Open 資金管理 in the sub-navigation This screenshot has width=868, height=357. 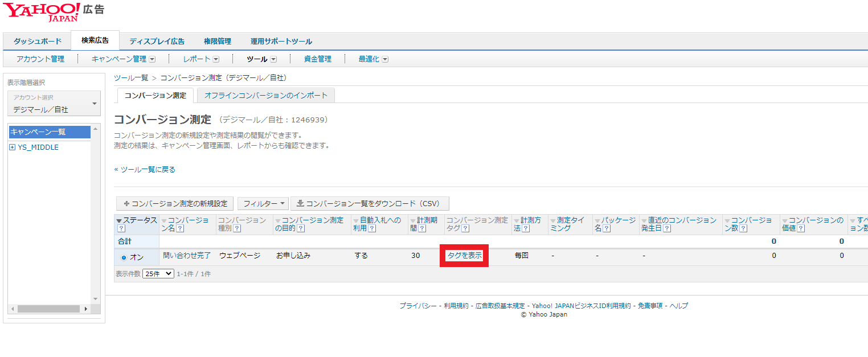pos(318,59)
